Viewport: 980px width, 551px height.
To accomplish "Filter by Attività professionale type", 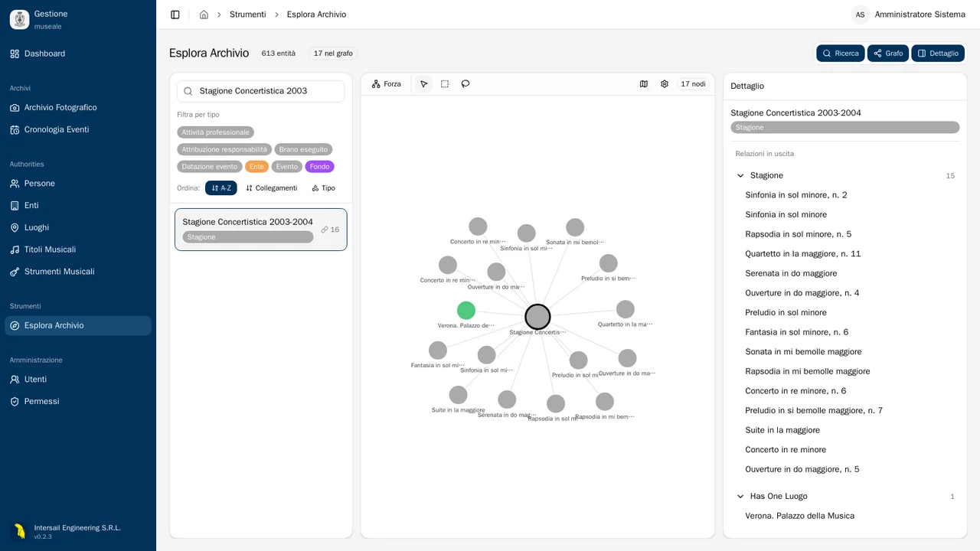I will pos(215,132).
